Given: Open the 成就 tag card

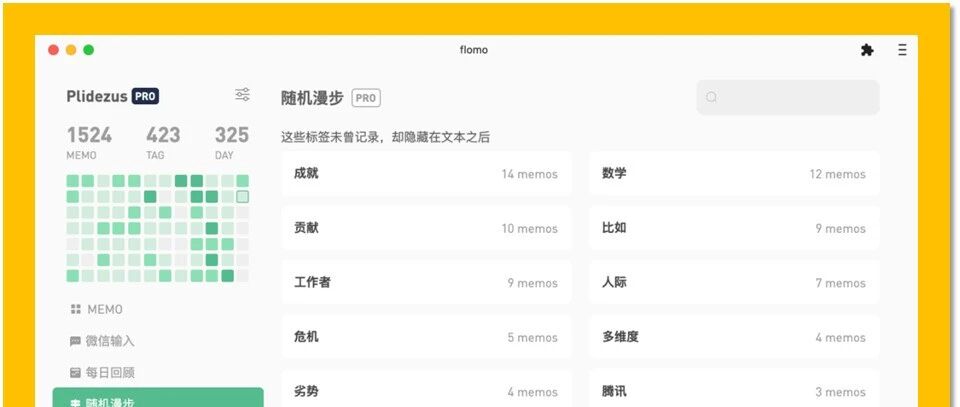Looking at the screenshot, I should [426, 174].
